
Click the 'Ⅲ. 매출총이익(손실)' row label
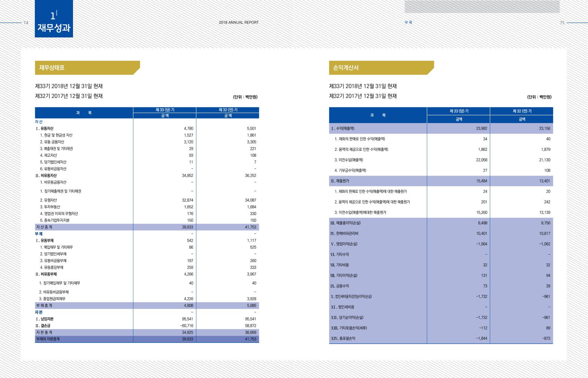coord(345,223)
